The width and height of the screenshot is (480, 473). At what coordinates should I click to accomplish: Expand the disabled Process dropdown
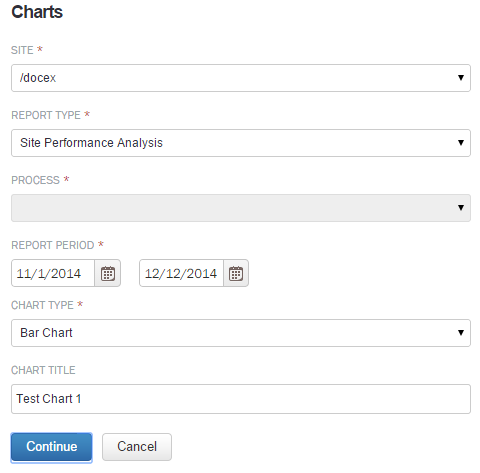(x=241, y=208)
